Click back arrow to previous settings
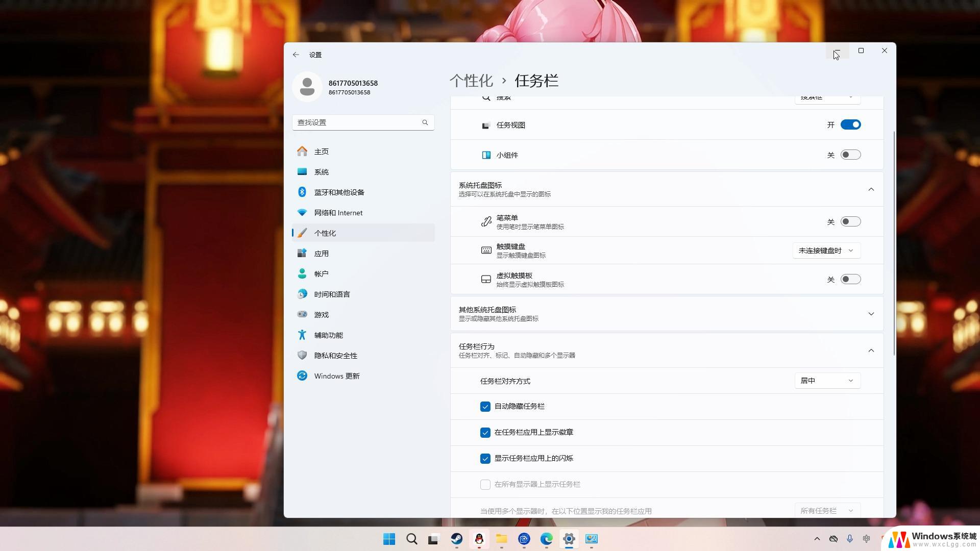This screenshot has width=980, height=551. point(296,55)
